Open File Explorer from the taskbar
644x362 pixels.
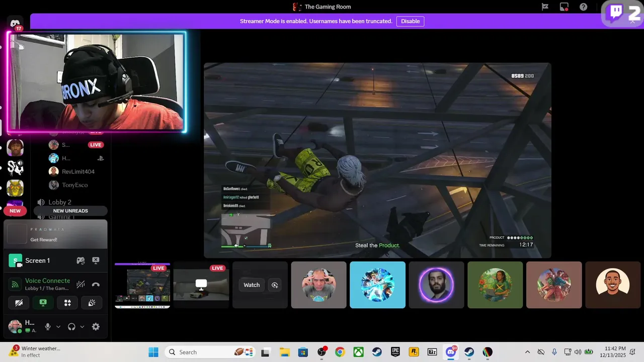[284, 352]
